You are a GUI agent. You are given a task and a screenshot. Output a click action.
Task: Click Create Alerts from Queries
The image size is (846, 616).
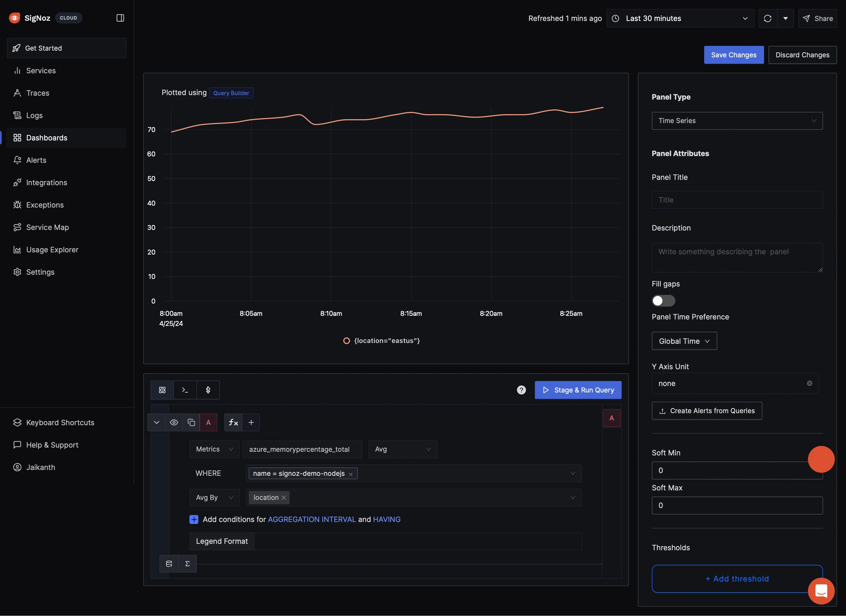[x=707, y=411]
